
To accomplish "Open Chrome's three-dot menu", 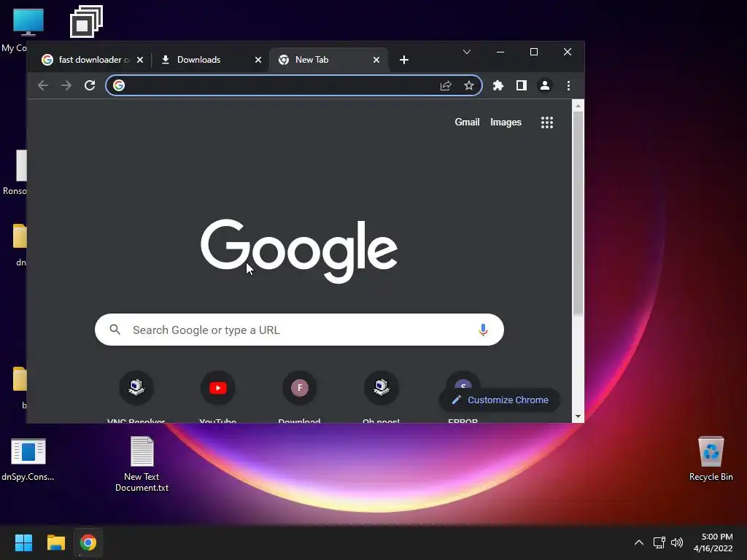I will coord(568,85).
